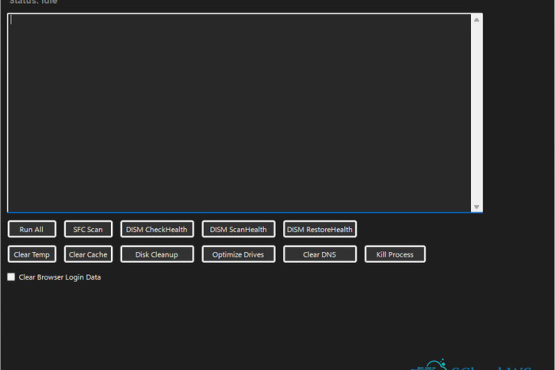Run DISM CheckHealth
This screenshot has width=555, height=370.
[157, 229]
